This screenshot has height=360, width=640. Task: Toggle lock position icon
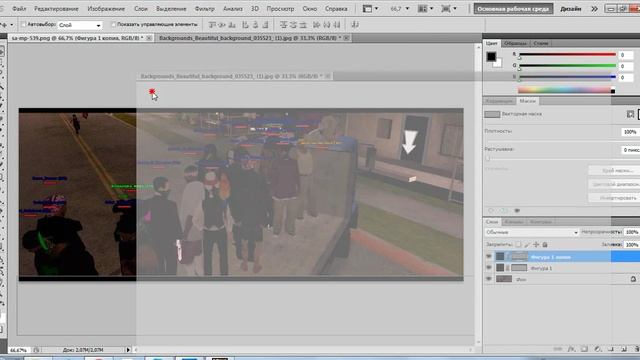click(x=536, y=244)
